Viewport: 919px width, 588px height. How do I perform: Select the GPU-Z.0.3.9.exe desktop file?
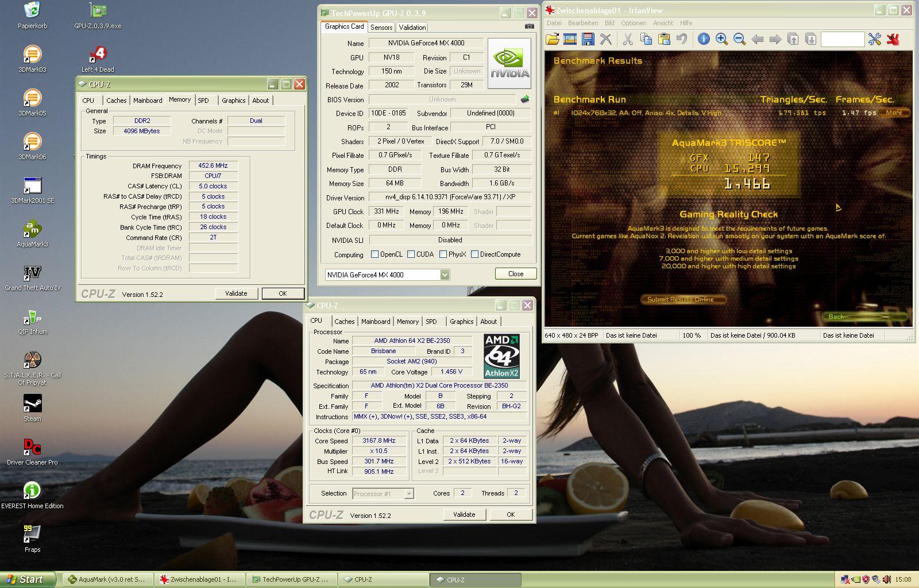98,15
